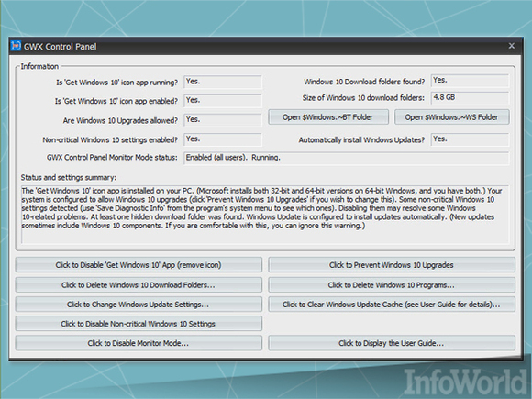Click the 'Automatically install Windows Updates' Yes field
The image size is (532, 399).
470,139
